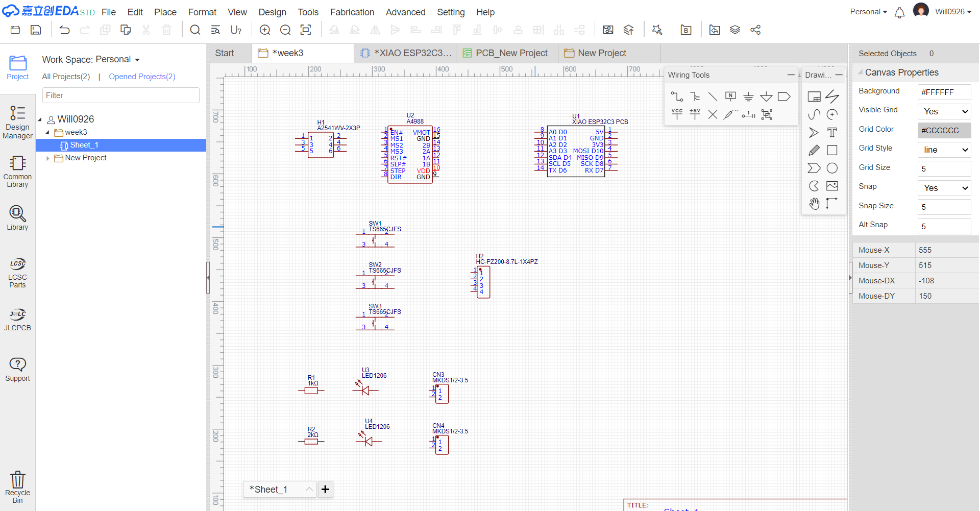Select the VCC power flag tool

click(x=677, y=114)
